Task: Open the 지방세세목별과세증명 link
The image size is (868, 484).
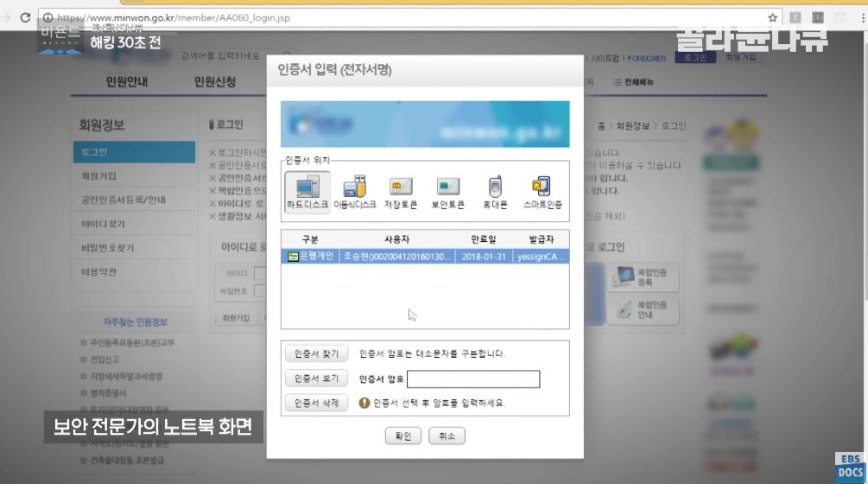Action: coord(126,376)
